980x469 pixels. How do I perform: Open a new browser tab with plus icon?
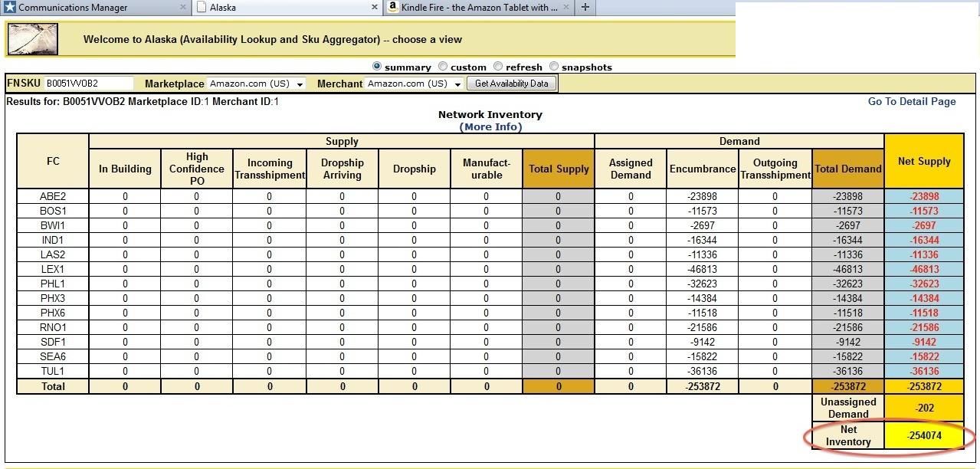[585, 8]
